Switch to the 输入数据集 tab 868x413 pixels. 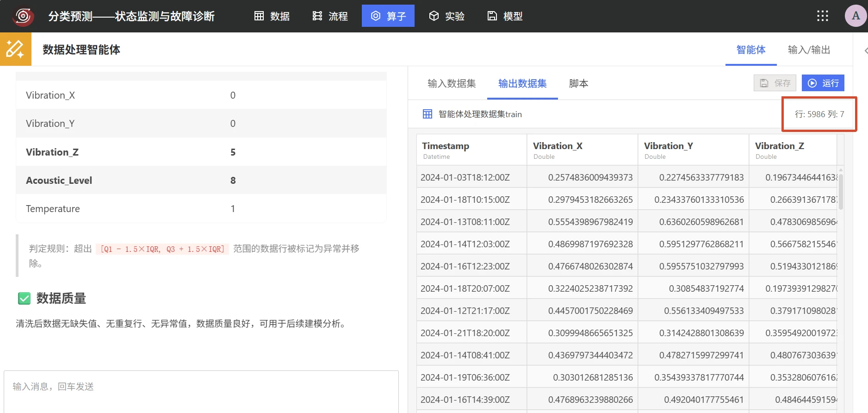click(452, 83)
